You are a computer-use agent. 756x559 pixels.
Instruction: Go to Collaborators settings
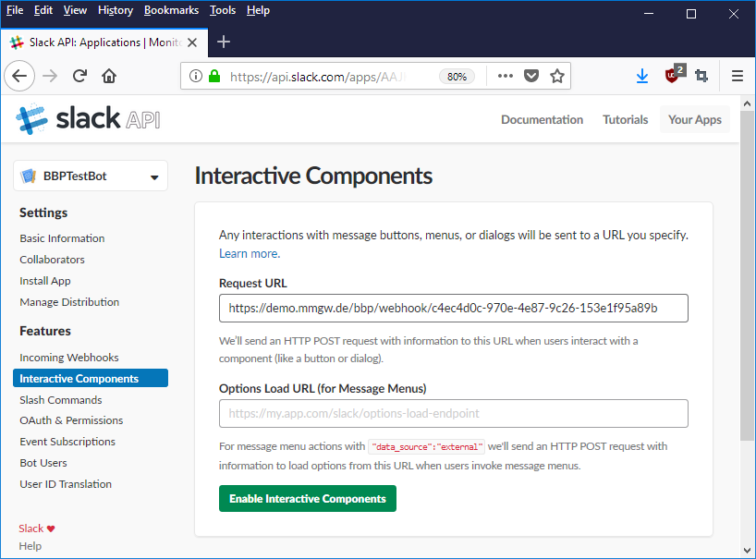pos(52,260)
